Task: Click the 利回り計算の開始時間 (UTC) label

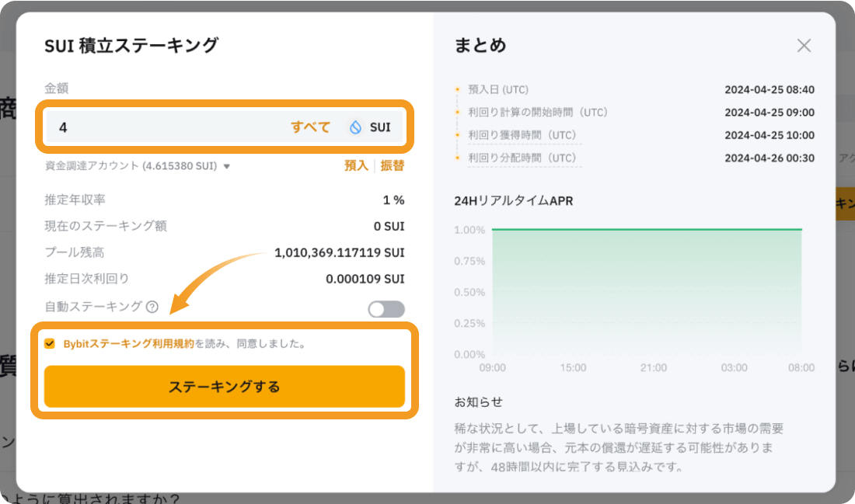Action: point(538,113)
